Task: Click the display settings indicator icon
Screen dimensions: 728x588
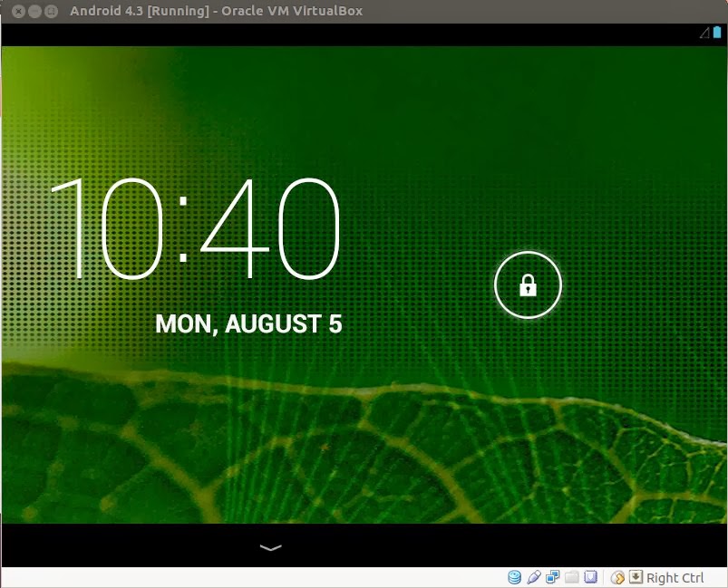Action: click(x=590, y=578)
